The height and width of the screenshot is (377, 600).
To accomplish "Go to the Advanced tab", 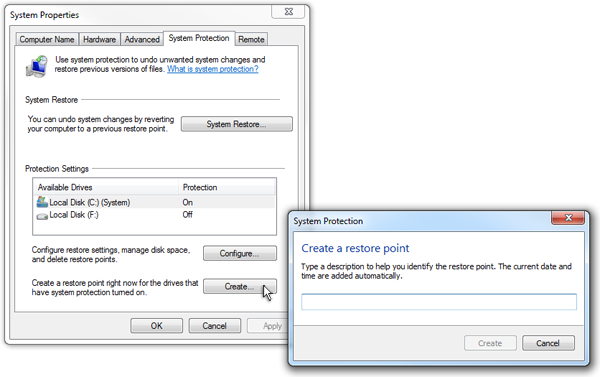I will (x=142, y=39).
